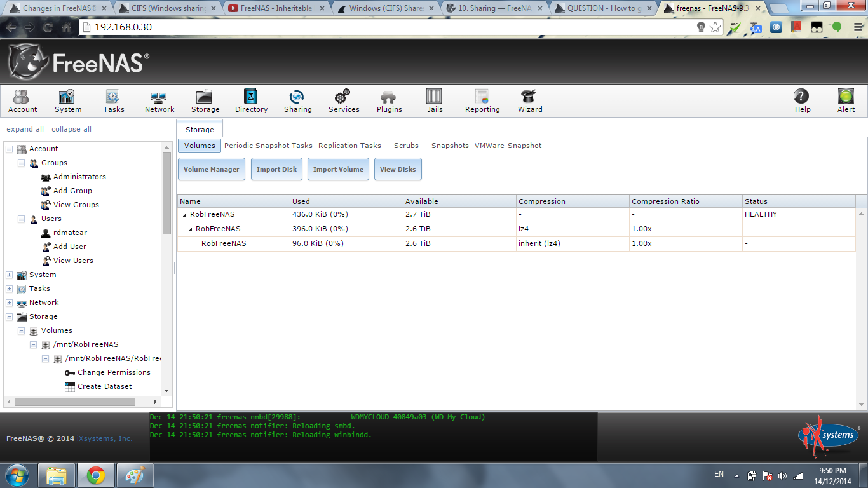868x488 pixels.
Task: Expand the Tasks tree node
Action: coord(9,288)
